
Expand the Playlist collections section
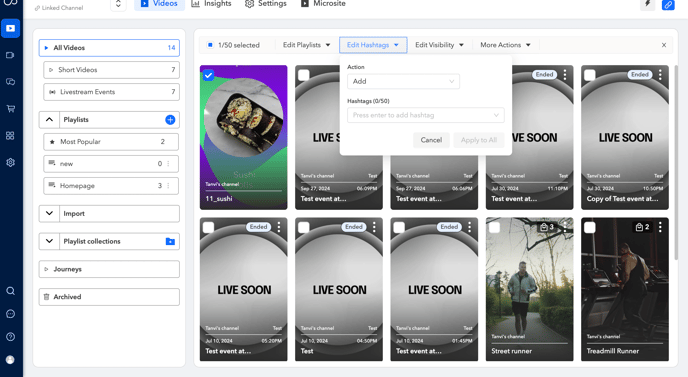tap(49, 241)
